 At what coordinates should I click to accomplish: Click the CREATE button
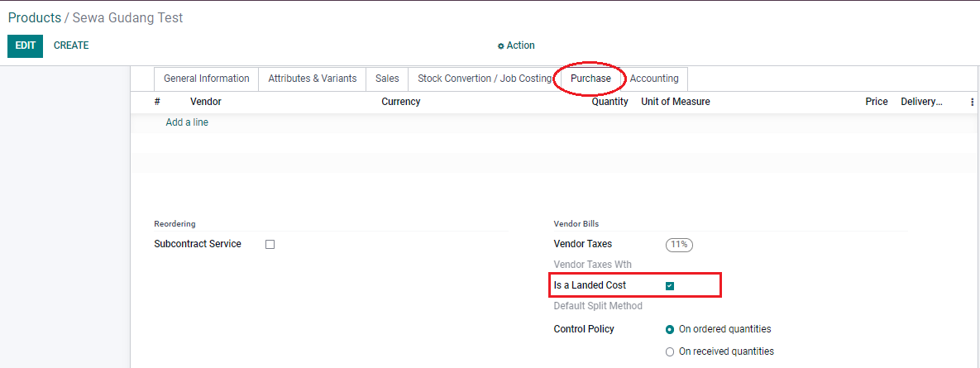71,45
